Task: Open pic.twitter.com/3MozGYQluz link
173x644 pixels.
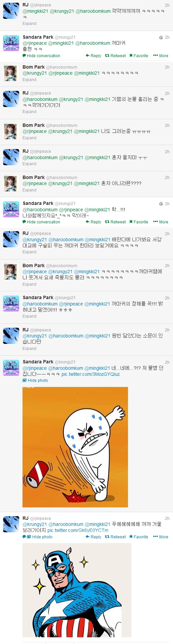Action: 91,374
